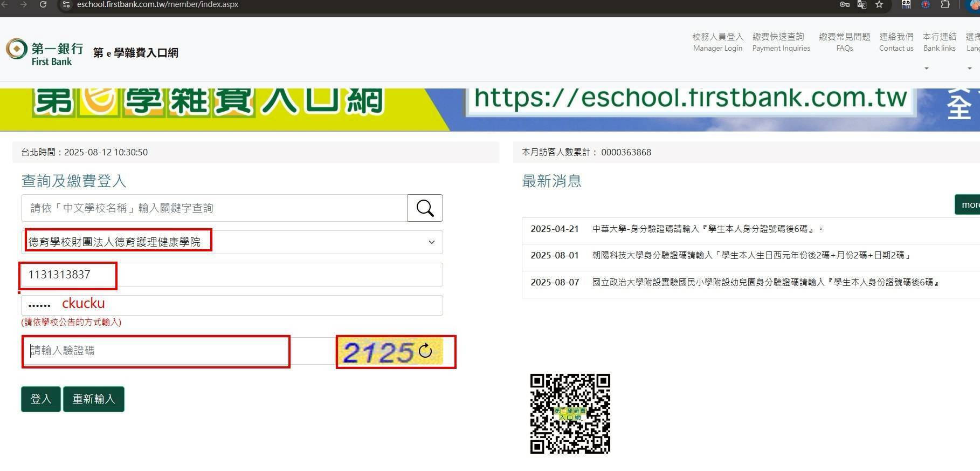Expand the school selection dropdown
This screenshot has width=980, height=471.
[x=431, y=242]
